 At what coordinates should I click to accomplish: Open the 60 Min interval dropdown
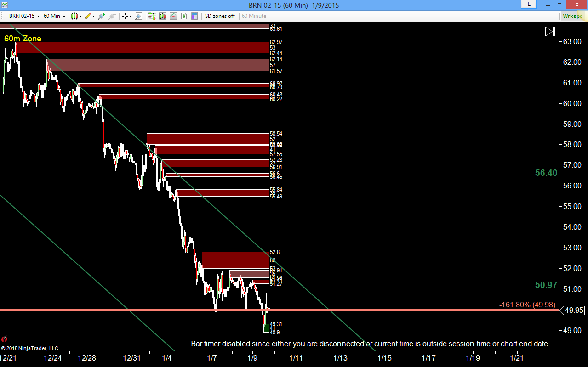coord(54,16)
